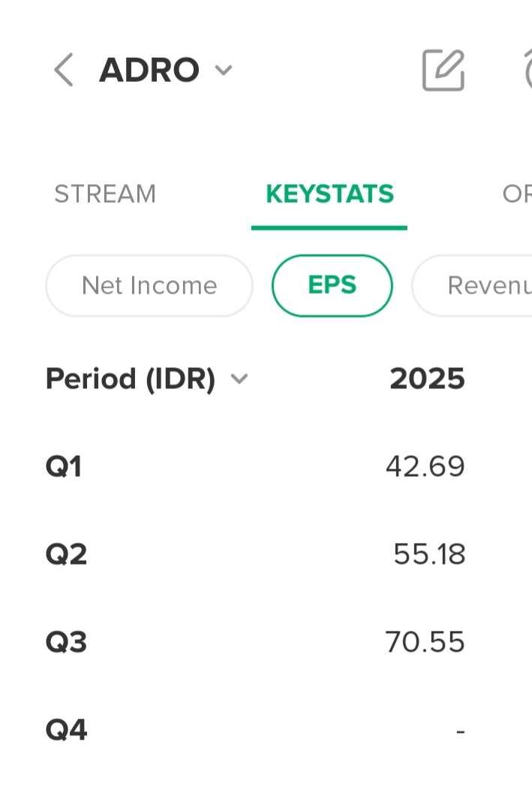The width and height of the screenshot is (532, 799).
Task: Expand the ADRO stock symbol dropdown
Action: (x=224, y=71)
